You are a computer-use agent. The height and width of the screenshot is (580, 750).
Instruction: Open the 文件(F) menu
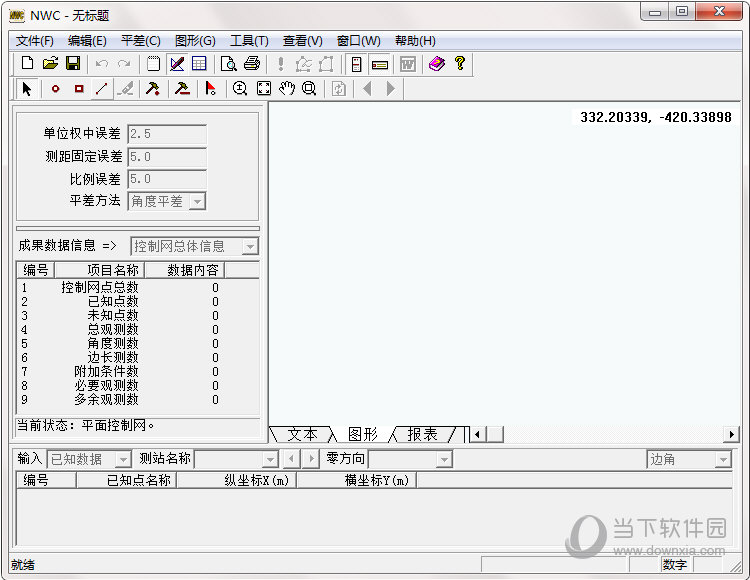(34, 41)
